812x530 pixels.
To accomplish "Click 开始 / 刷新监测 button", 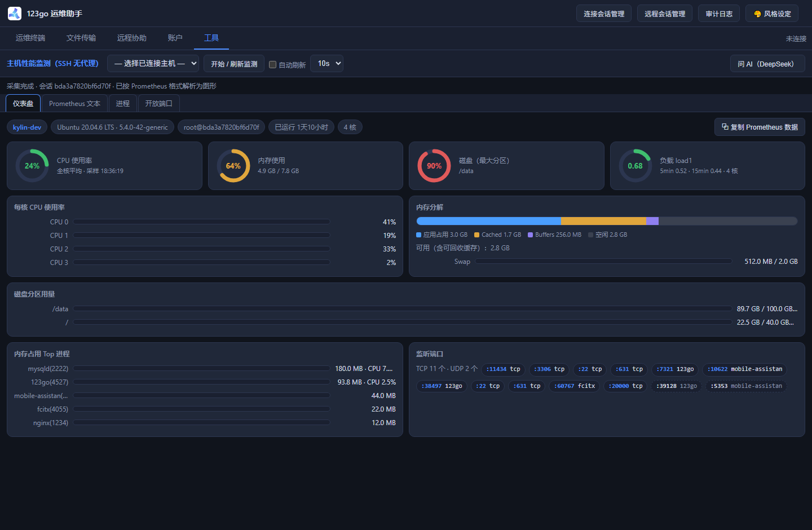I will pyautogui.click(x=234, y=64).
